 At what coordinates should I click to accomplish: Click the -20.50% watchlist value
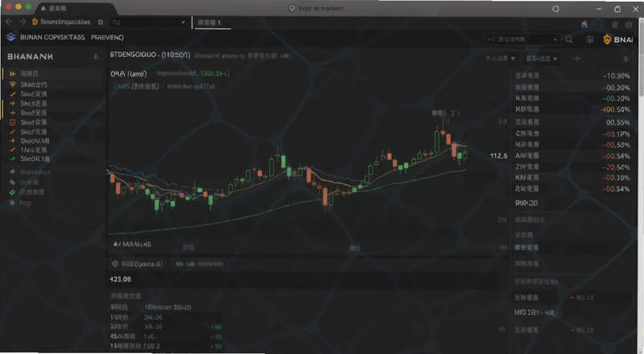coord(616,167)
